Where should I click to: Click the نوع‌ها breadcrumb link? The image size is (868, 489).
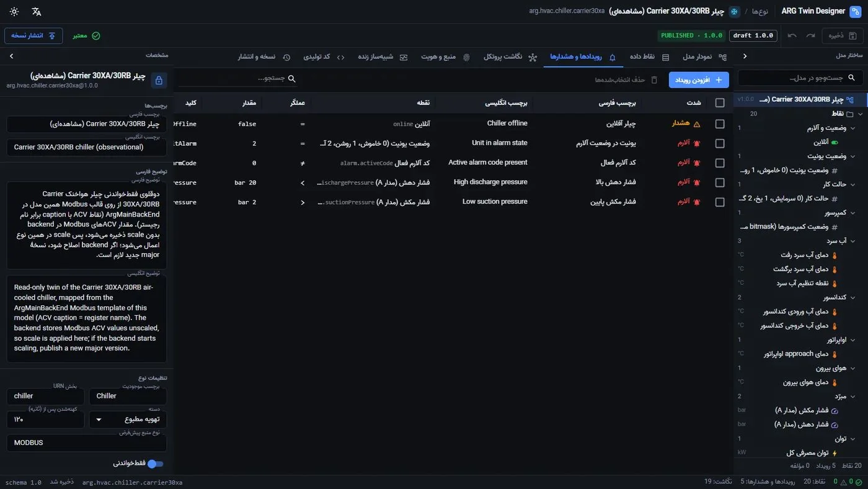point(760,11)
